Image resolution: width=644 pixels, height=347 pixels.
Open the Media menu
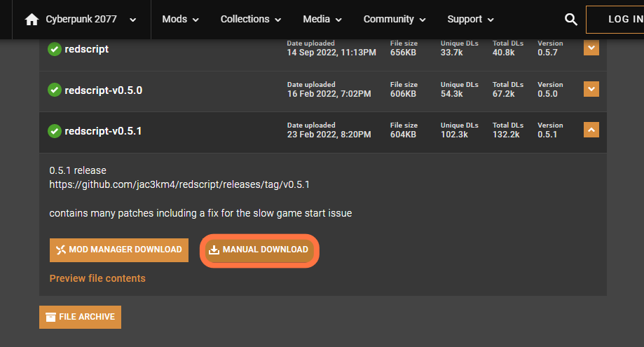point(322,20)
